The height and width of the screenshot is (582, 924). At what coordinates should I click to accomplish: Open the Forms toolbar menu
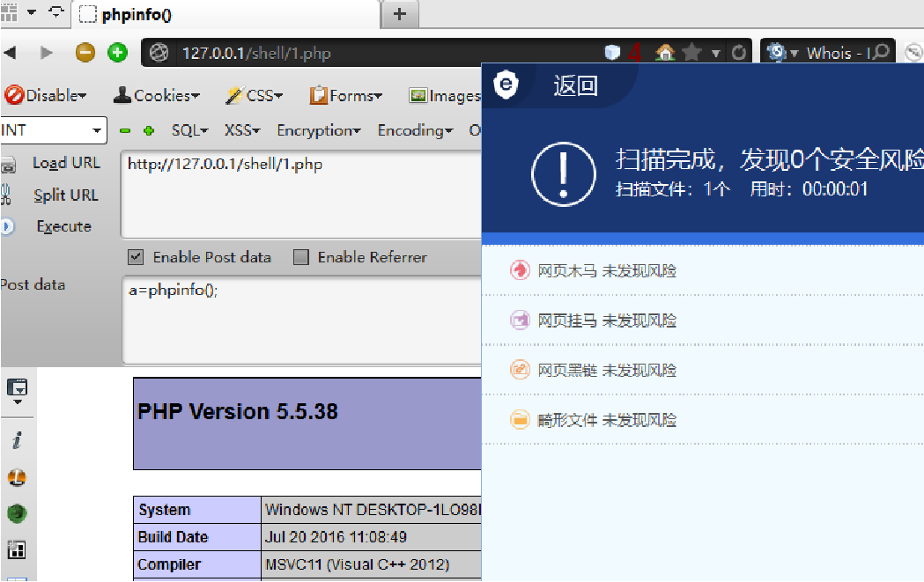[345, 95]
